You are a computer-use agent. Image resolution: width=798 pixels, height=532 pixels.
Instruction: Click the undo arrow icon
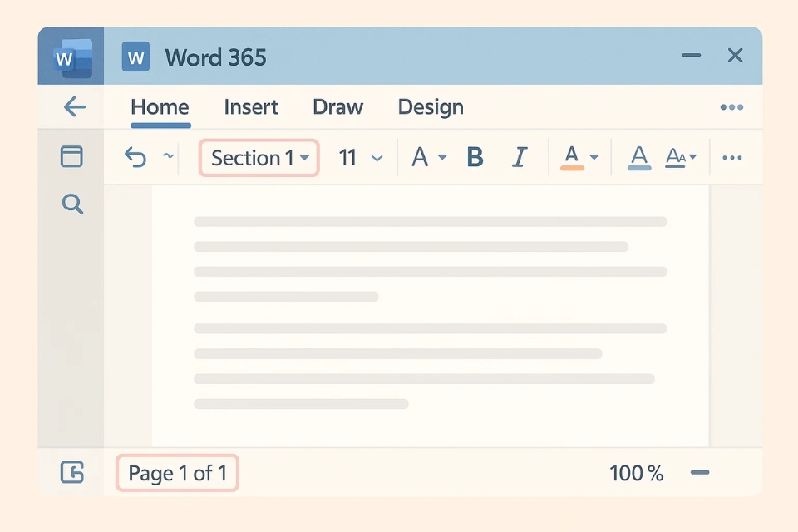coord(135,157)
